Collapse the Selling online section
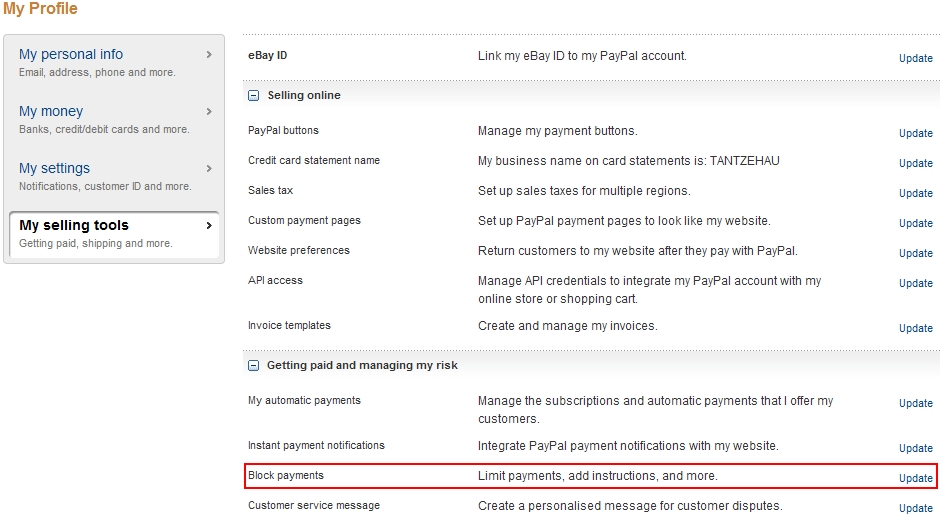Viewport: 940px width, 520px height. [254, 95]
